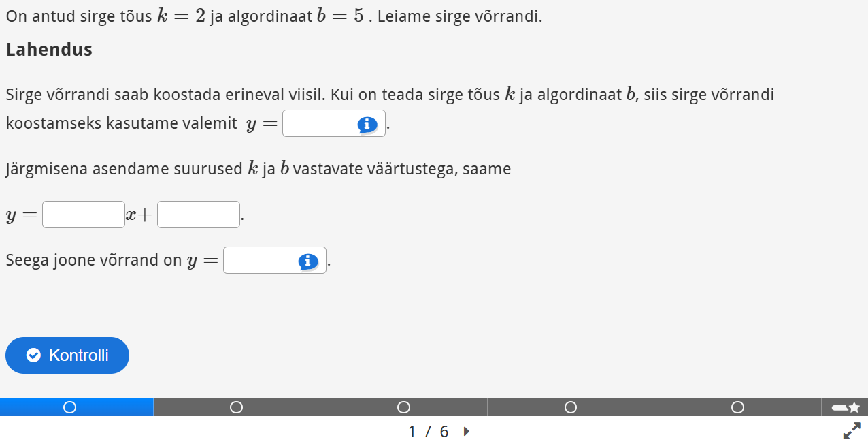Click the "Lahendus" heading
This screenshot has width=868, height=444.
coord(49,50)
